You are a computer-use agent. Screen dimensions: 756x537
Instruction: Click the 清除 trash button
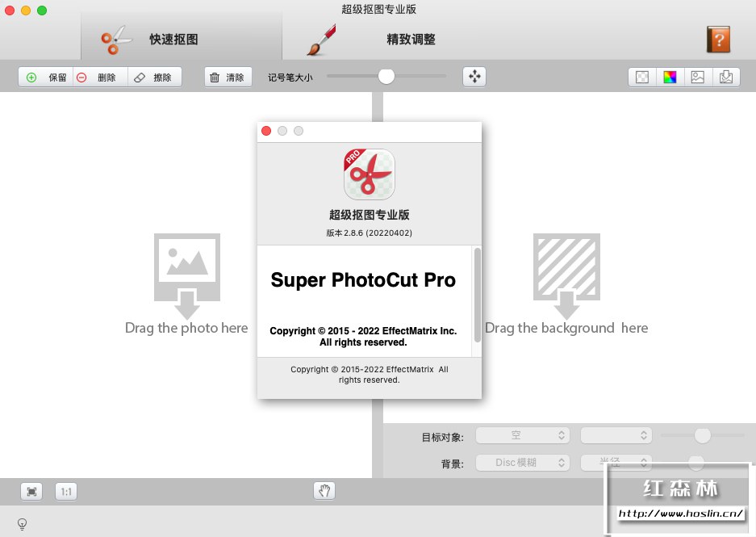(228, 78)
